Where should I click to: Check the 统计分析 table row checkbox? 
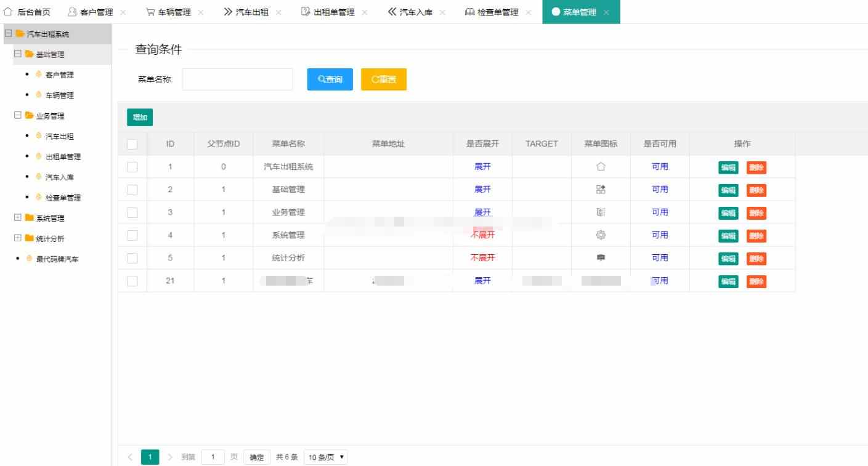pyautogui.click(x=132, y=258)
